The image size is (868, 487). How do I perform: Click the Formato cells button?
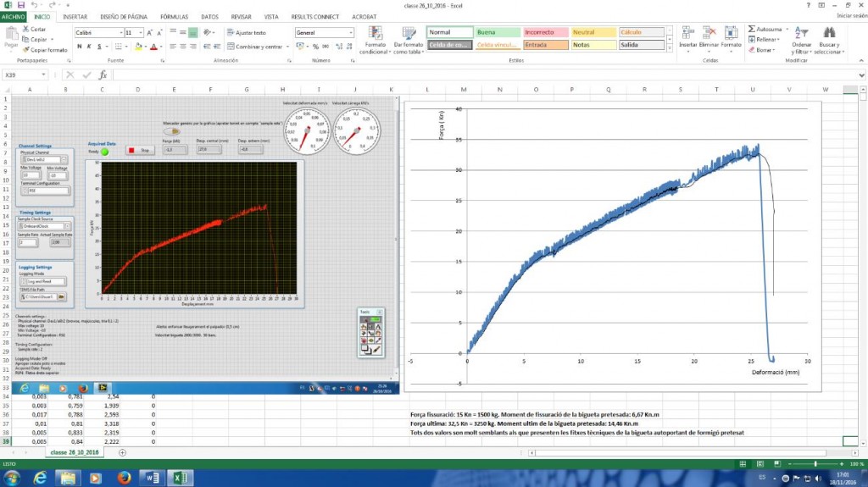731,38
